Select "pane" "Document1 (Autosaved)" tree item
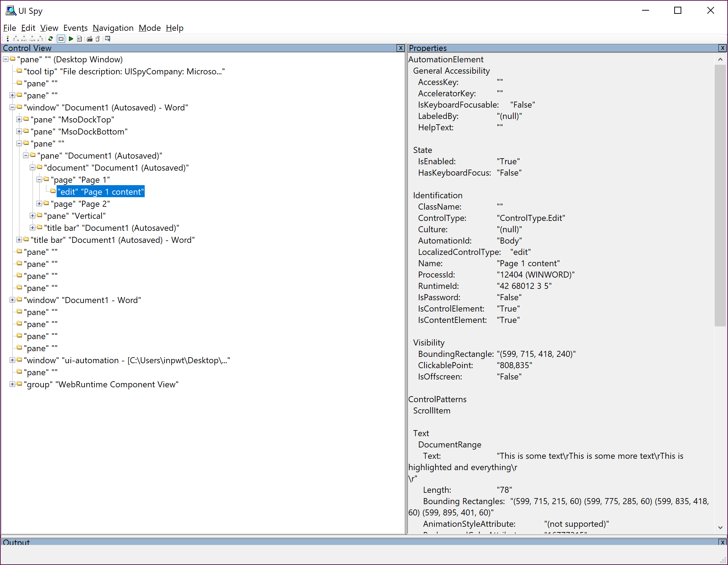This screenshot has height=565, width=728. pos(100,156)
